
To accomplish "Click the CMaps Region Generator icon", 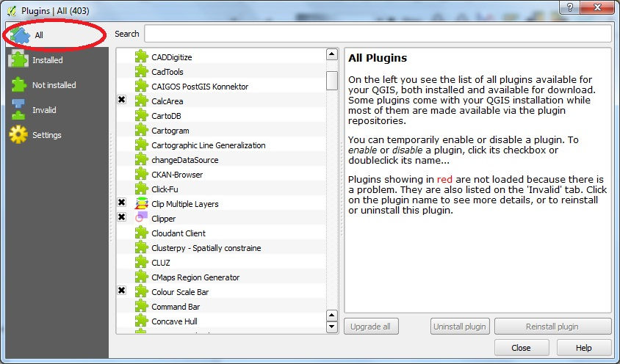I will pos(141,277).
